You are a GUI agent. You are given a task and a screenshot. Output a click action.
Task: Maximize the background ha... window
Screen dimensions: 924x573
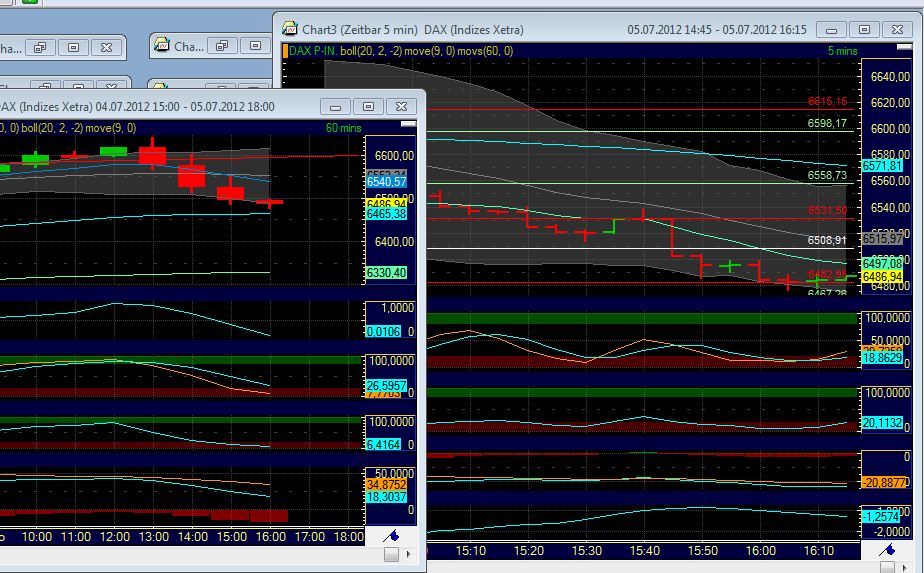(74, 48)
